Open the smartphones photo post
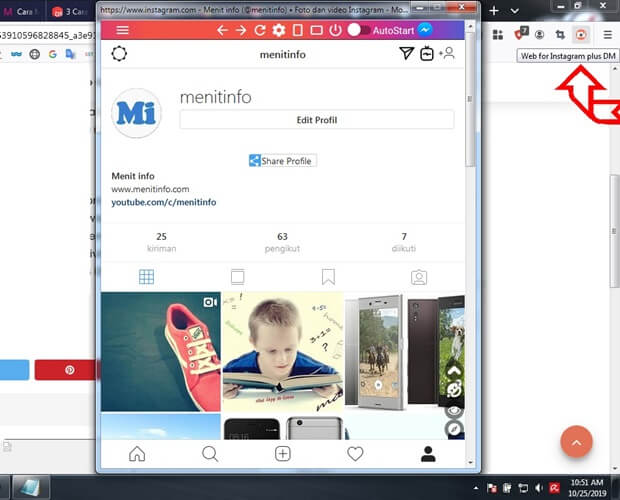 click(405, 351)
